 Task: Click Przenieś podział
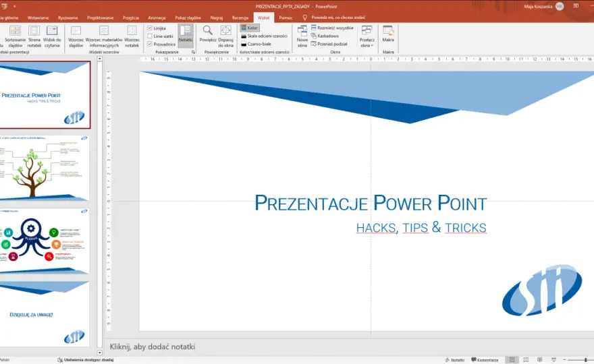pos(329,44)
